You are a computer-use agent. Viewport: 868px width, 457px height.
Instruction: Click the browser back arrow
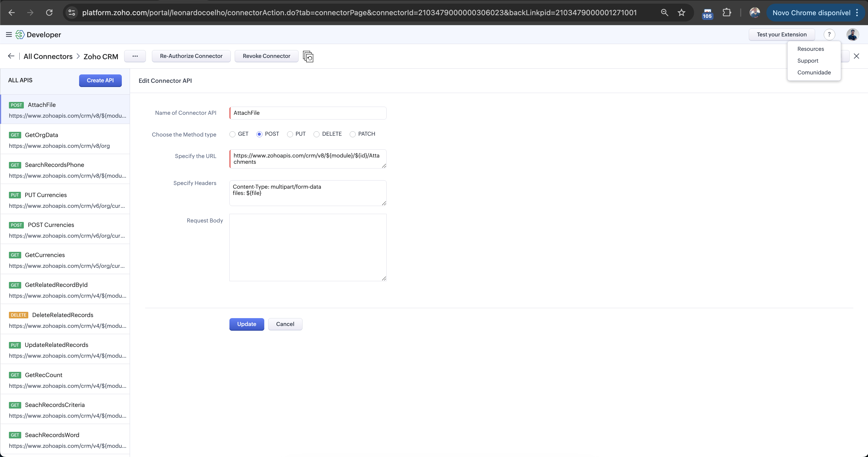(12, 13)
